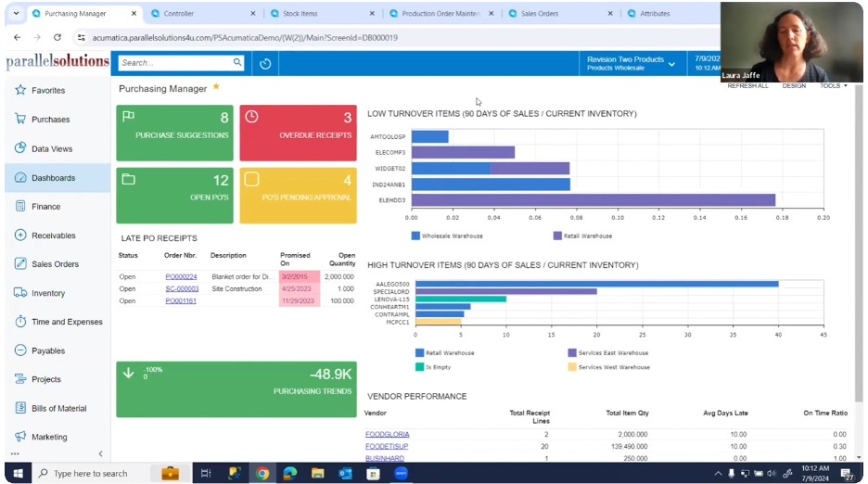Collapse the left navigation sidebar

click(100, 453)
